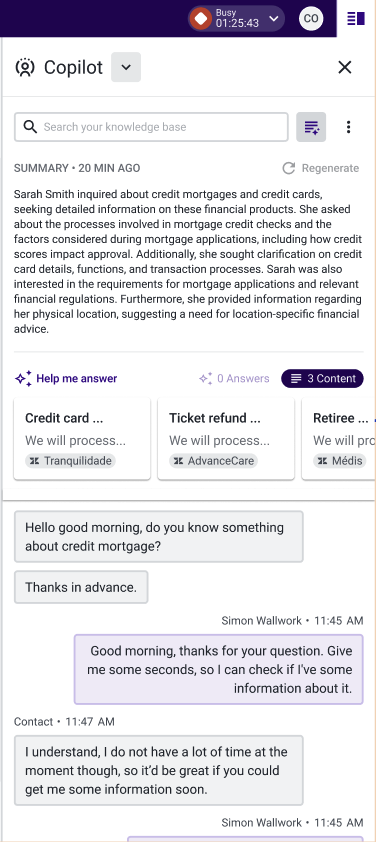The height and width of the screenshot is (842, 376).
Task: Toggle the side panel layout icon
Action: pos(356,19)
